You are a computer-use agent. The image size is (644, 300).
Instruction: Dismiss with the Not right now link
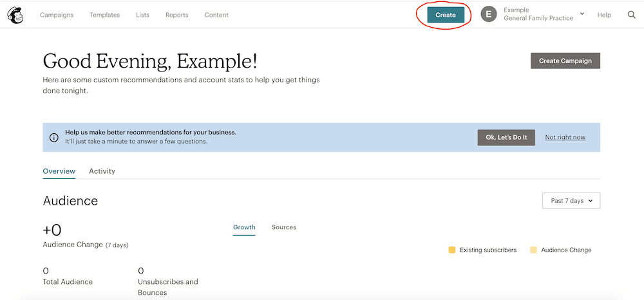tap(565, 138)
